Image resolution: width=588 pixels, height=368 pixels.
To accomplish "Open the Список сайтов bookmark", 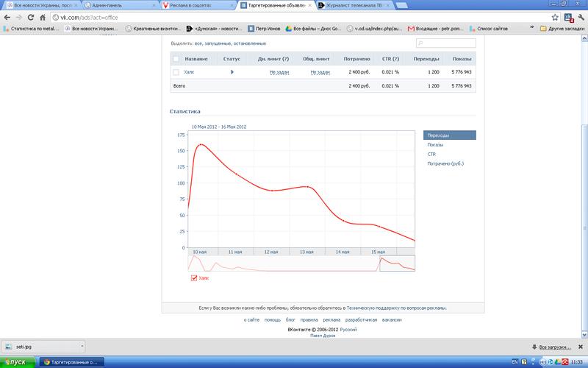I will [489, 28].
